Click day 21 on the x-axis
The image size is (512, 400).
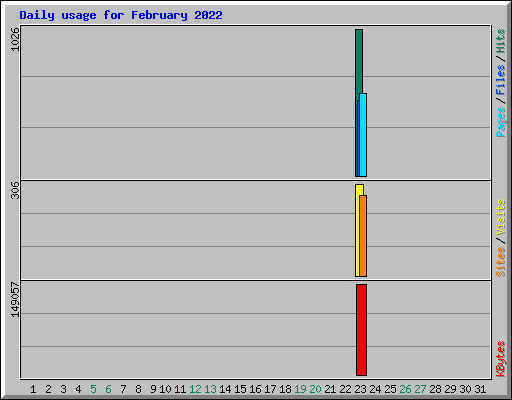click(x=330, y=389)
